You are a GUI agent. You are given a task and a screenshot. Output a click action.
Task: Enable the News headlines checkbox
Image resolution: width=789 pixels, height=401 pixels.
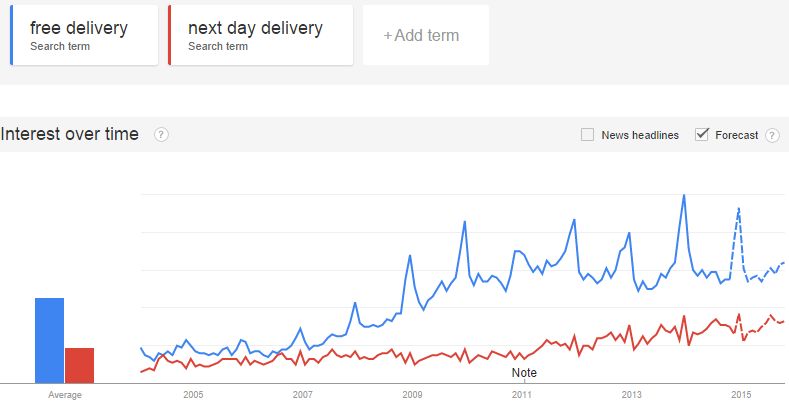click(x=587, y=135)
